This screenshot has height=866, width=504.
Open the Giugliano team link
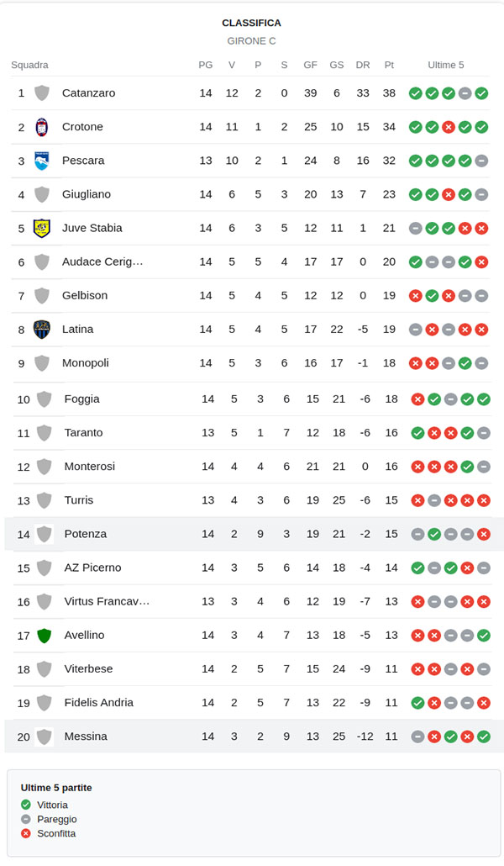tap(87, 194)
